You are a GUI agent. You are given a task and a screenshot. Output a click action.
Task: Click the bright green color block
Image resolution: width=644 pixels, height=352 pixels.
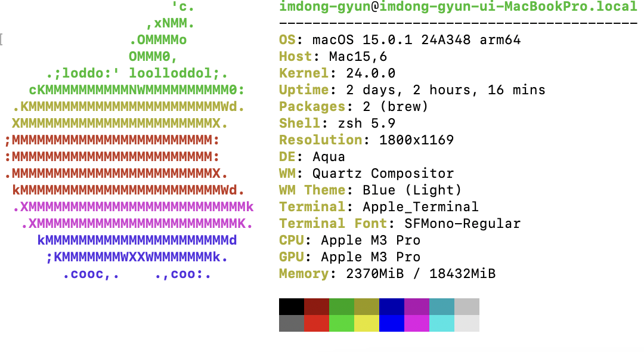[342, 323]
